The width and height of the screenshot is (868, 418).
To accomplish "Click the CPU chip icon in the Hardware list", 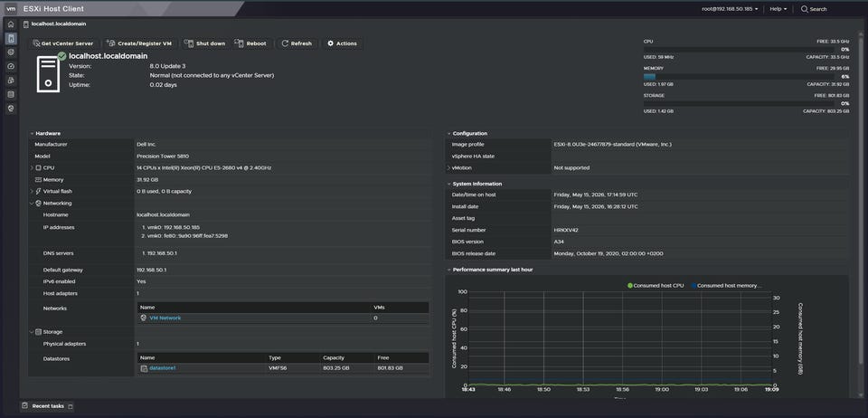I will tap(38, 167).
